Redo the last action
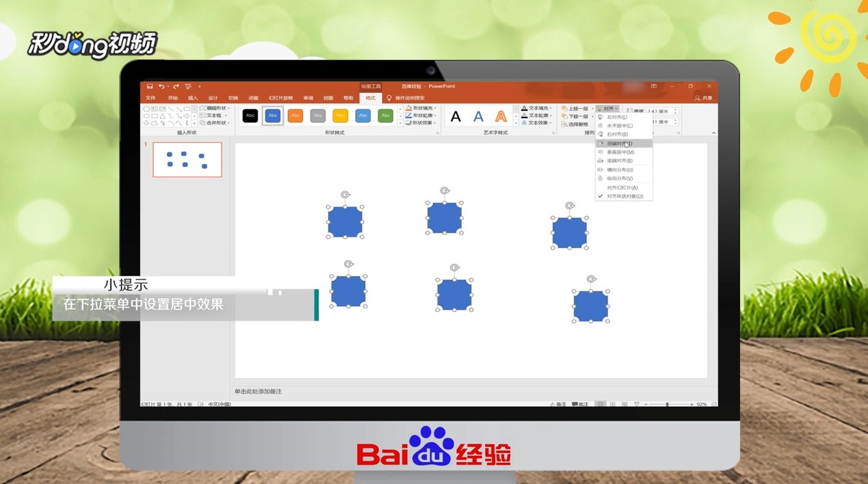Screen dimensions: 868x484 (176, 87)
